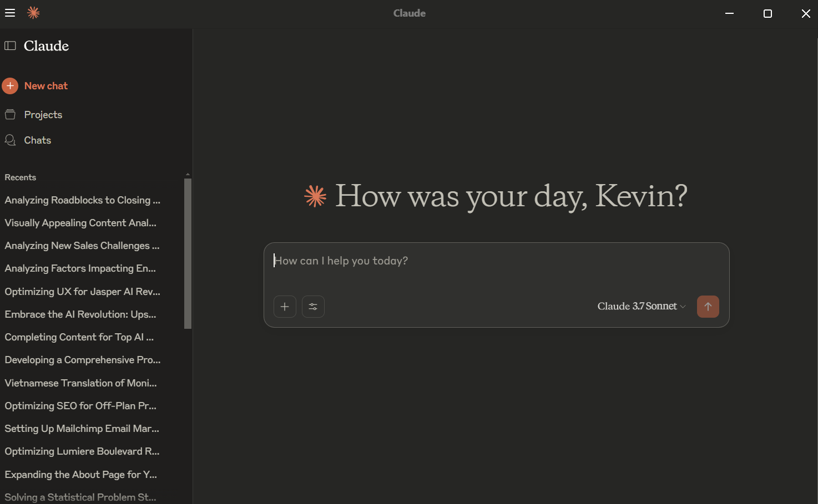Screen dimensions: 818x504
Task: Maximize the Claude window
Action: (x=768, y=13)
